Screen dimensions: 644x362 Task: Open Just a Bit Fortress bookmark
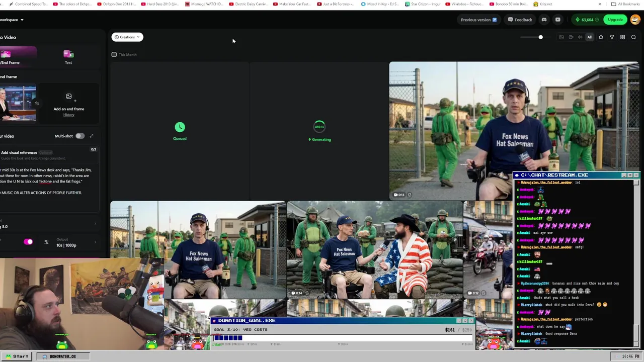pyautogui.click(x=336, y=4)
